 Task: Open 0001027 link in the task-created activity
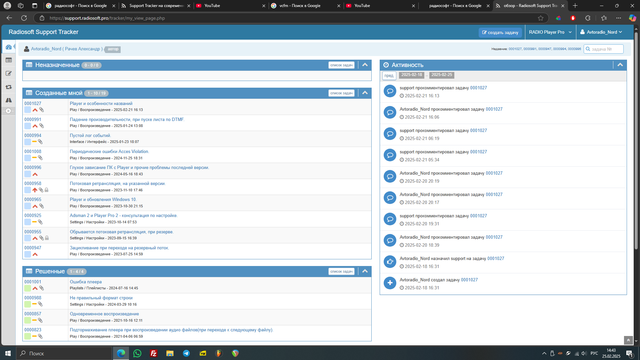pyautogui.click(x=469, y=280)
